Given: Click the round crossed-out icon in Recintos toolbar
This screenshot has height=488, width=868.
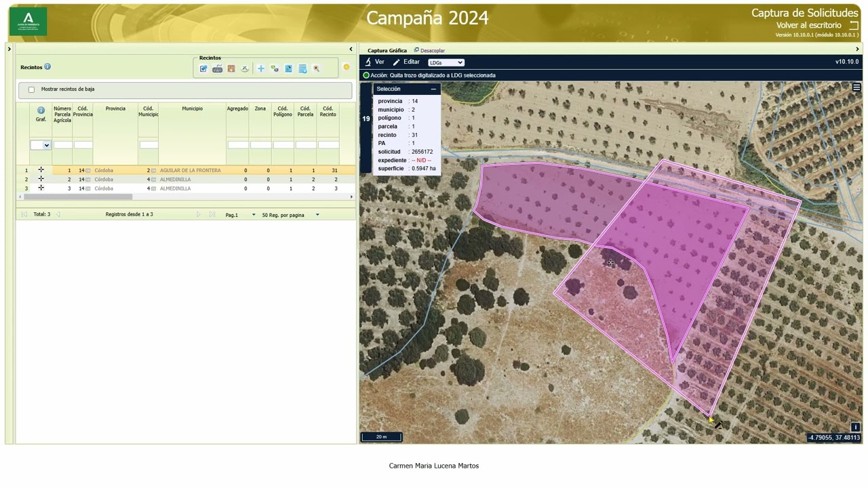Looking at the screenshot, I should [x=245, y=68].
